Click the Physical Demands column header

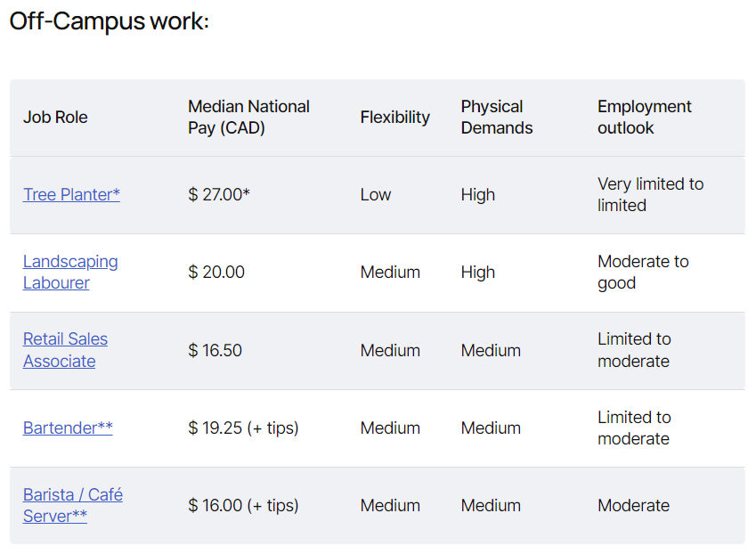coord(497,118)
